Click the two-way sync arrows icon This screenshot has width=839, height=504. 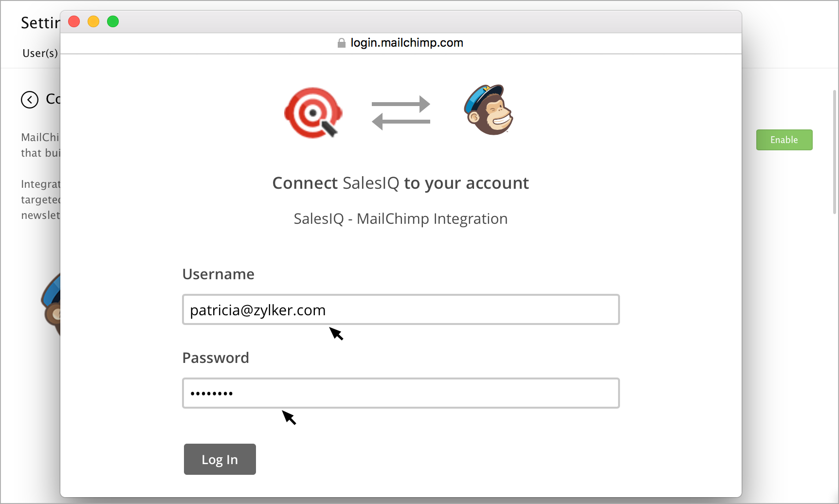tap(401, 113)
